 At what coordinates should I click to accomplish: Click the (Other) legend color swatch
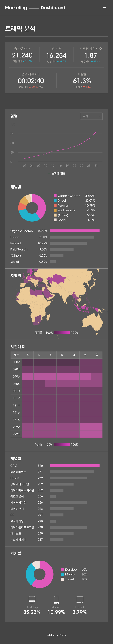pos(55,215)
